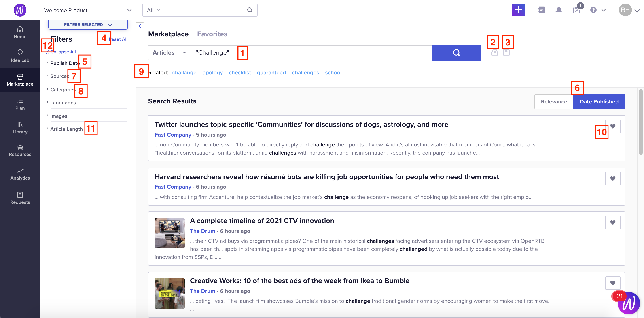Open the CTV innovation article thumbnail

point(169,233)
